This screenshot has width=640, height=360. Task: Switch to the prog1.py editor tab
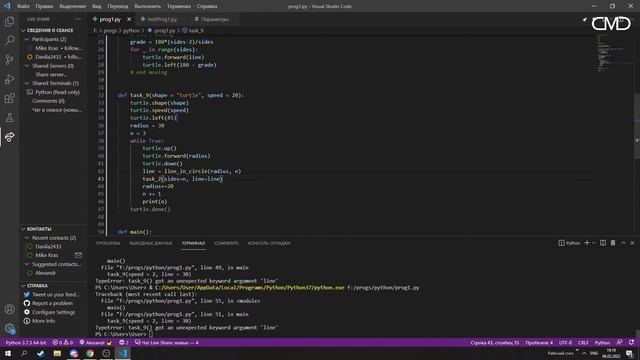coord(110,19)
